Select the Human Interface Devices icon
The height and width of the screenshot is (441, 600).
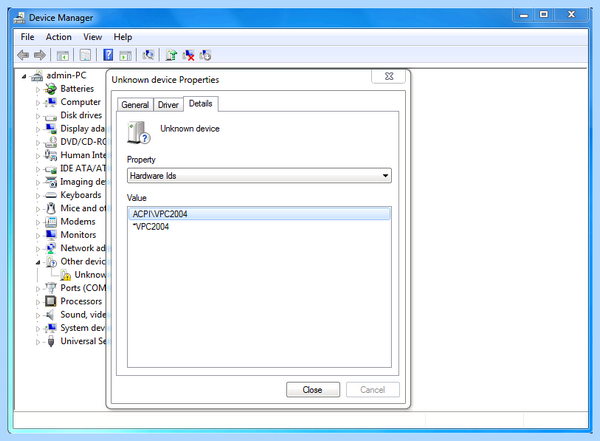51,155
